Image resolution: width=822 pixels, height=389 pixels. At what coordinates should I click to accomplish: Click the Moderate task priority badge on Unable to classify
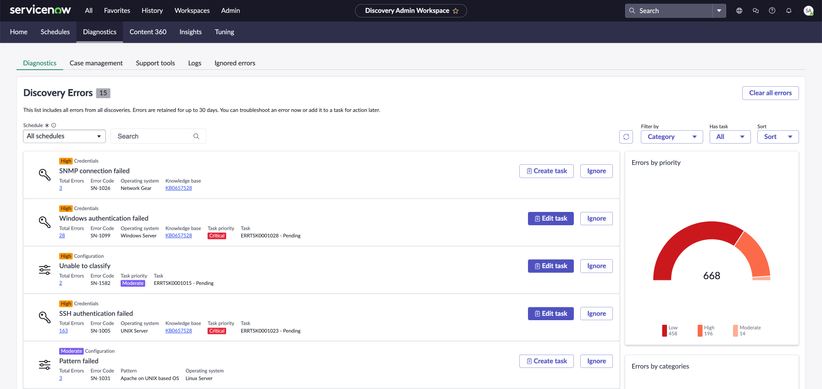[133, 283]
